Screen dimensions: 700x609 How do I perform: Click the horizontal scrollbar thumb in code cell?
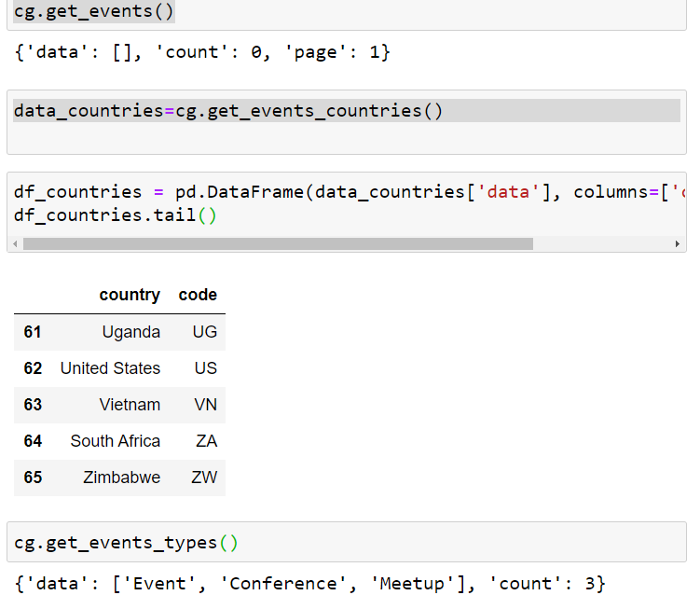pyautogui.click(x=278, y=244)
